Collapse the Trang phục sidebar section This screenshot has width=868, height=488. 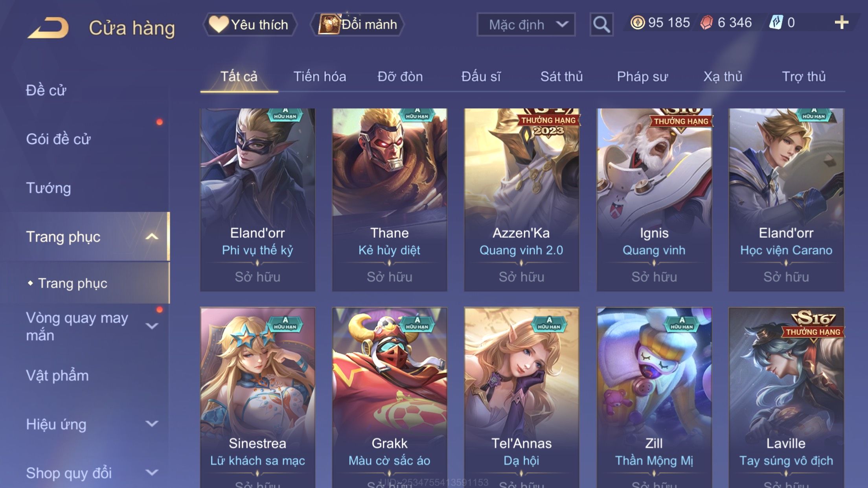[152, 237]
